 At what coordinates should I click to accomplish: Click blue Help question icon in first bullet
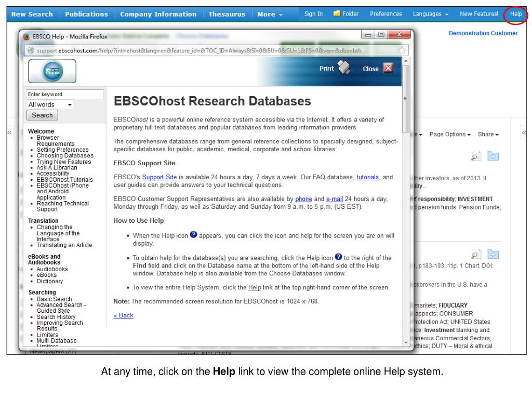(193, 234)
